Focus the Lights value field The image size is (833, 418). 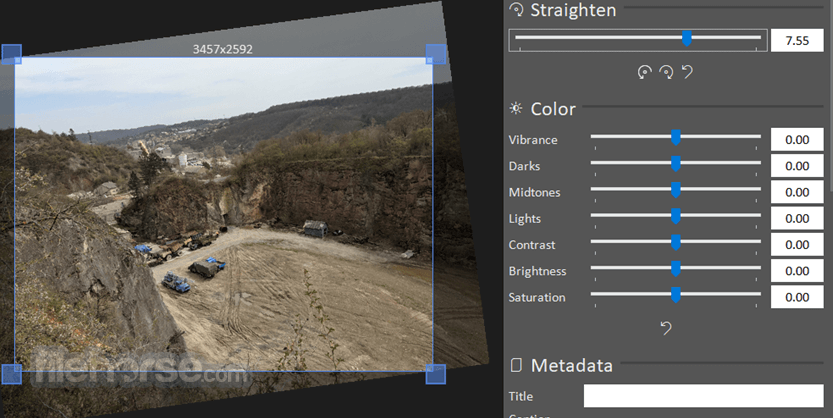click(797, 218)
